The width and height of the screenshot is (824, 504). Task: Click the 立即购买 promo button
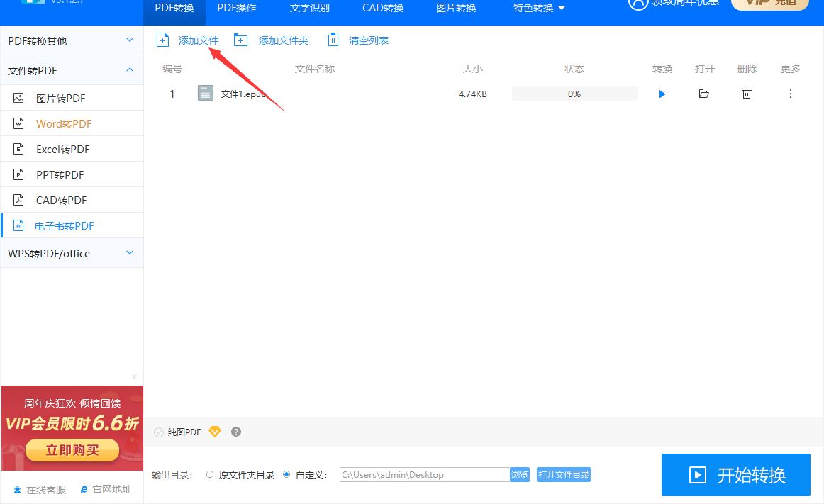pyautogui.click(x=72, y=450)
